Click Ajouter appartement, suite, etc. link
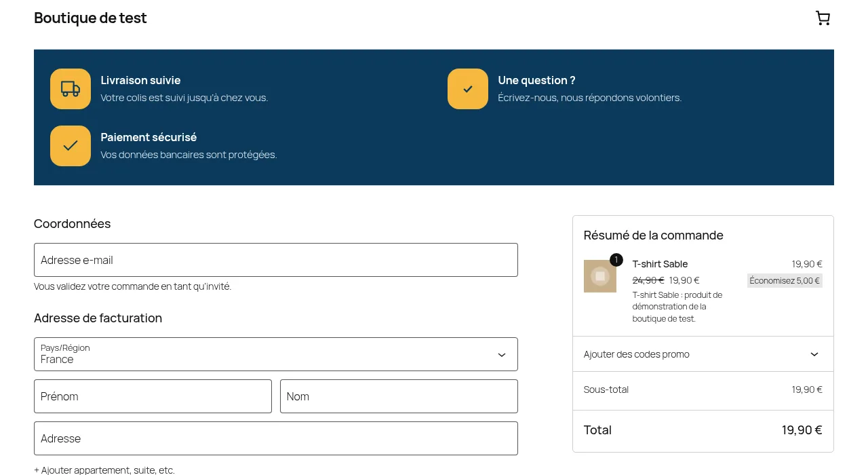 (104, 470)
